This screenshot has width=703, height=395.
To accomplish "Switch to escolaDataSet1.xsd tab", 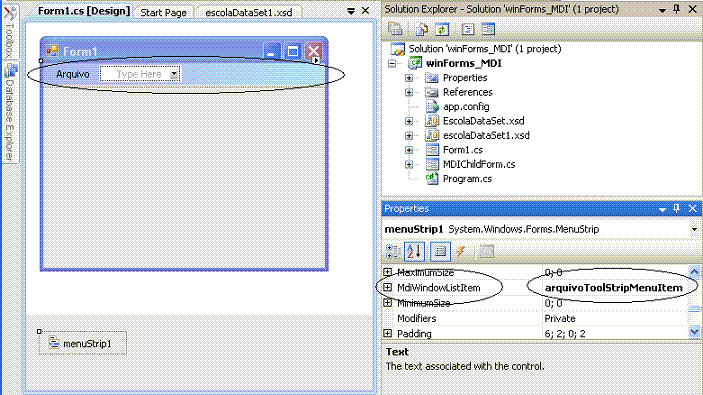I will pyautogui.click(x=249, y=12).
